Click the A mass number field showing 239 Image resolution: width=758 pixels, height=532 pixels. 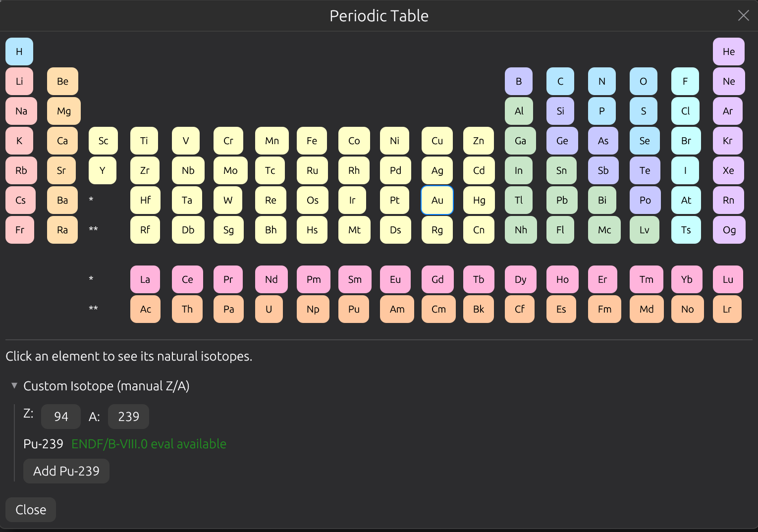(x=128, y=416)
